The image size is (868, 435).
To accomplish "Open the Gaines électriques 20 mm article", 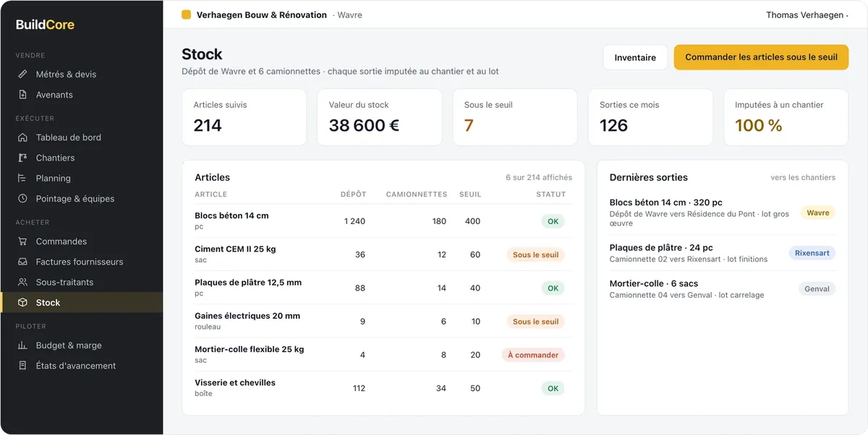I will [x=383, y=321].
